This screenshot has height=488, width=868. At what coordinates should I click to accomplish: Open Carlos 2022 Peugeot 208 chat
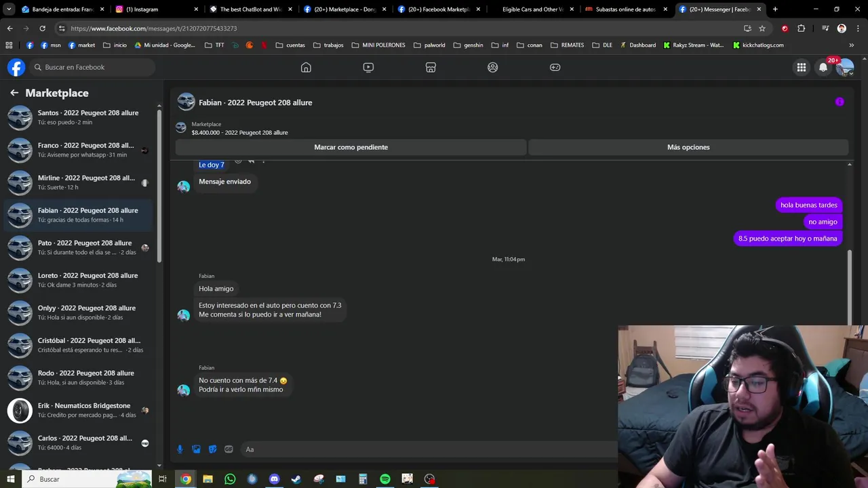79,443
